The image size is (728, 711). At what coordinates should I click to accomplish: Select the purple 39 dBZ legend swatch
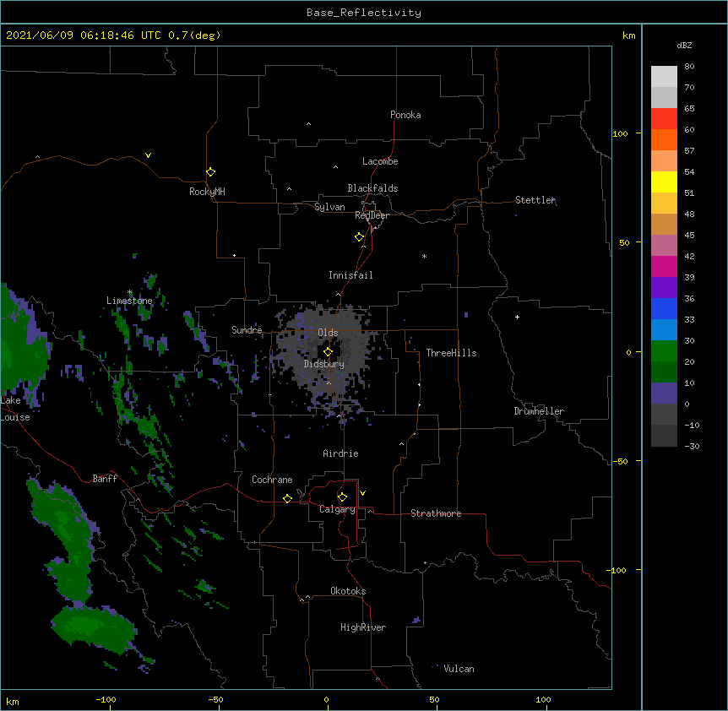pyautogui.click(x=664, y=287)
